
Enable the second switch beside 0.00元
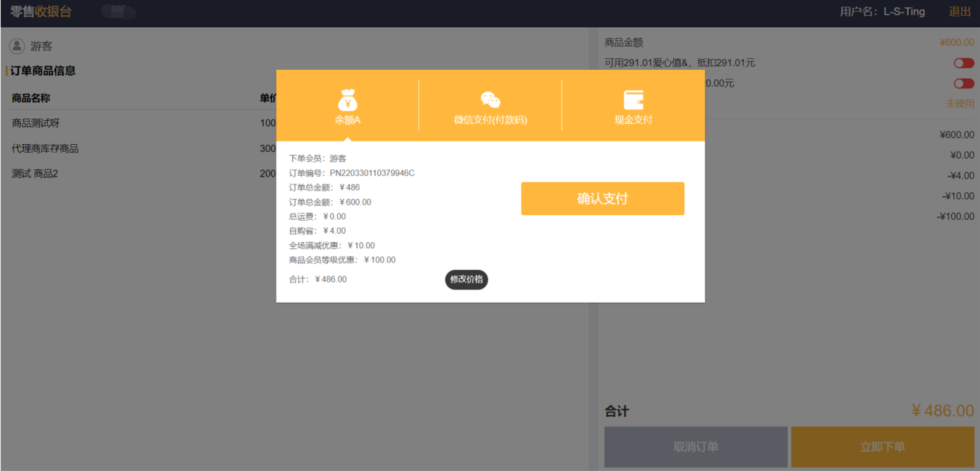coord(963,84)
